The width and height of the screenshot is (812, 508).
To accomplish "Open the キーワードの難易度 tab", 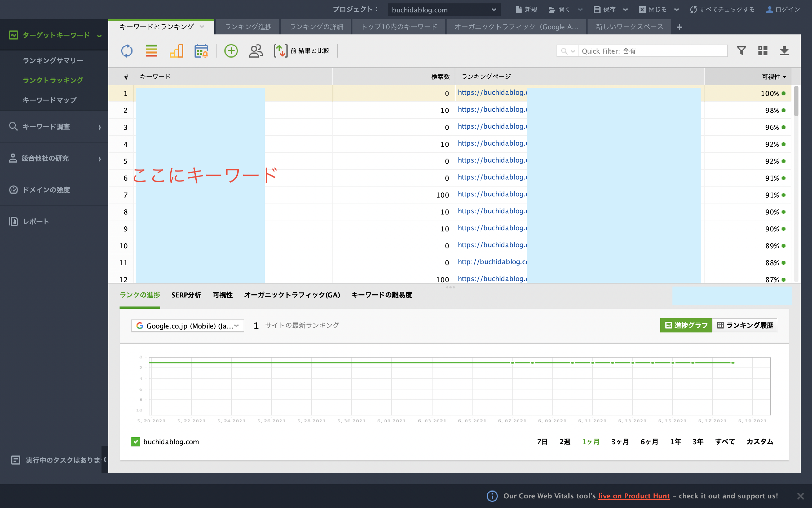I will pos(381,295).
